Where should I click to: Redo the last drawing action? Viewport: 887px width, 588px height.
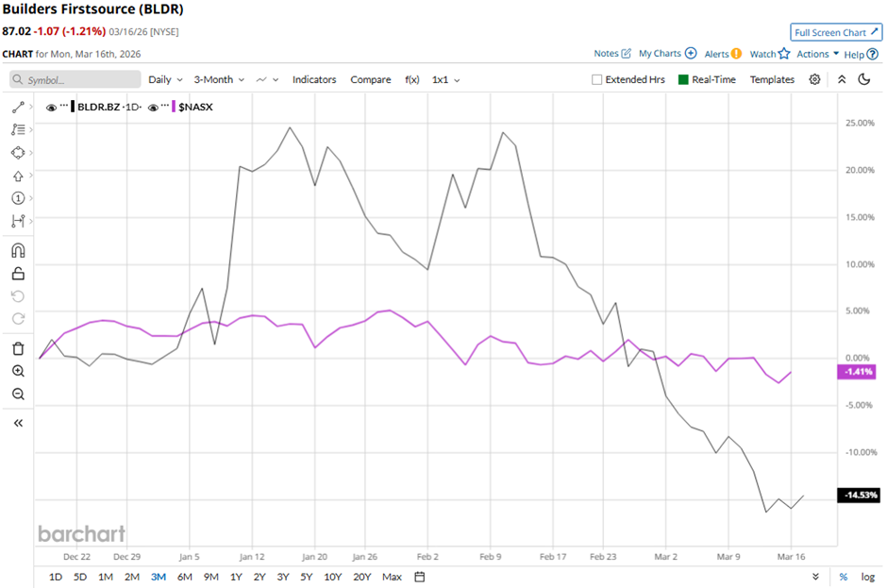(x=18, y=319)
